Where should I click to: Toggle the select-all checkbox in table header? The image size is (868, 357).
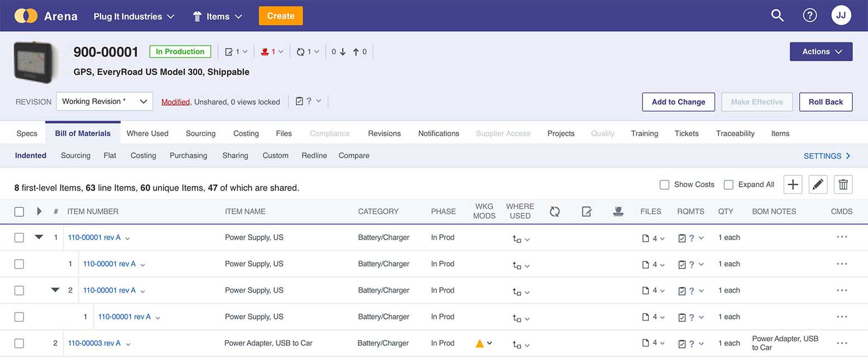19,211
